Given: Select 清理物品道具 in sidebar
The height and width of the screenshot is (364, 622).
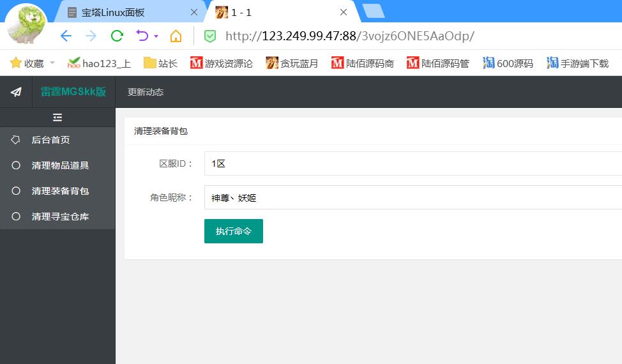Looking at the screenshot, I should point(60,165).
